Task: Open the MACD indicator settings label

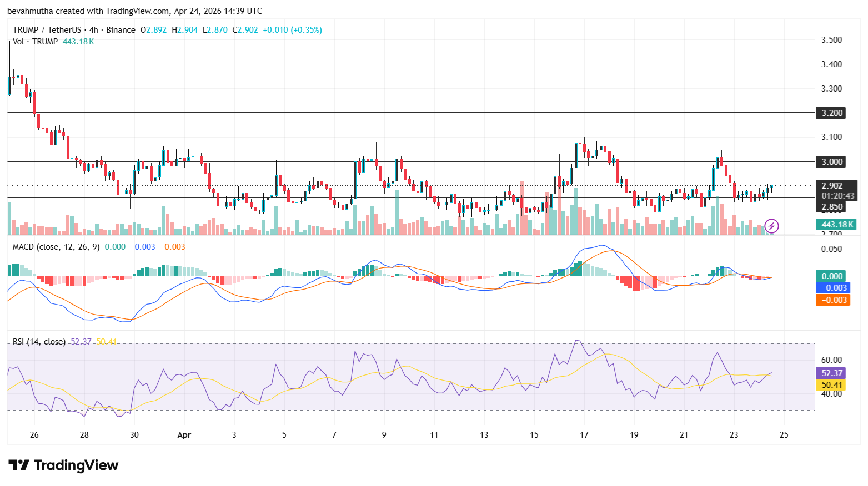Action: 55,247
